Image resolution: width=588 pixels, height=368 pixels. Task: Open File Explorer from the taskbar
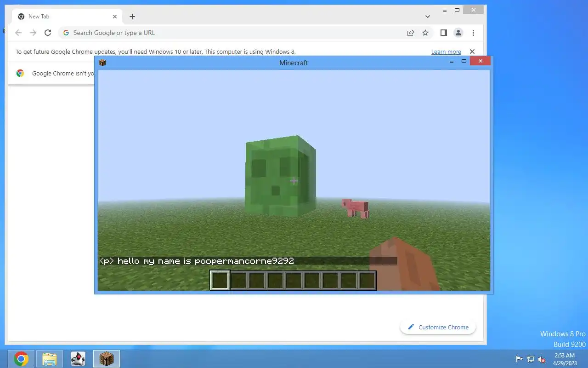point(50,359)
